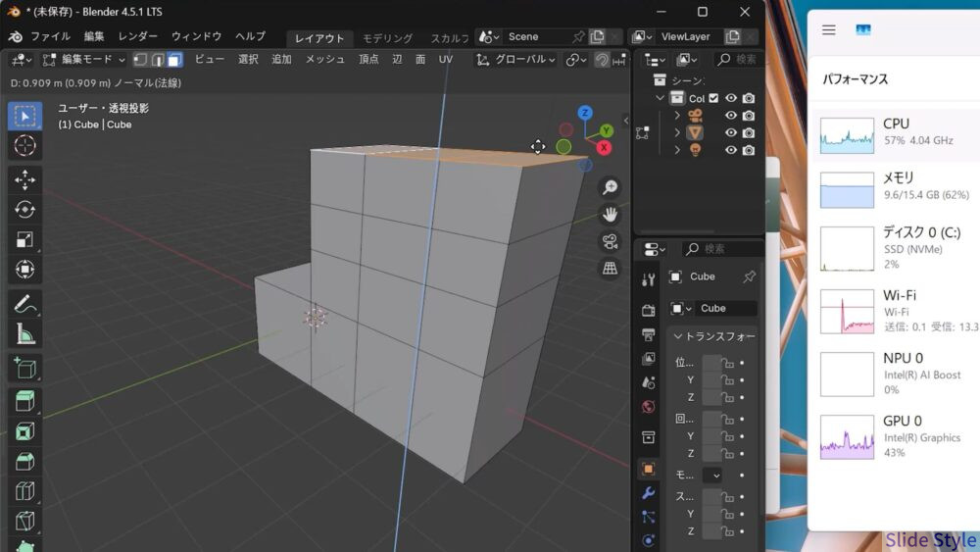Activate the Rotate tool
980x552 pixels.
24,210
